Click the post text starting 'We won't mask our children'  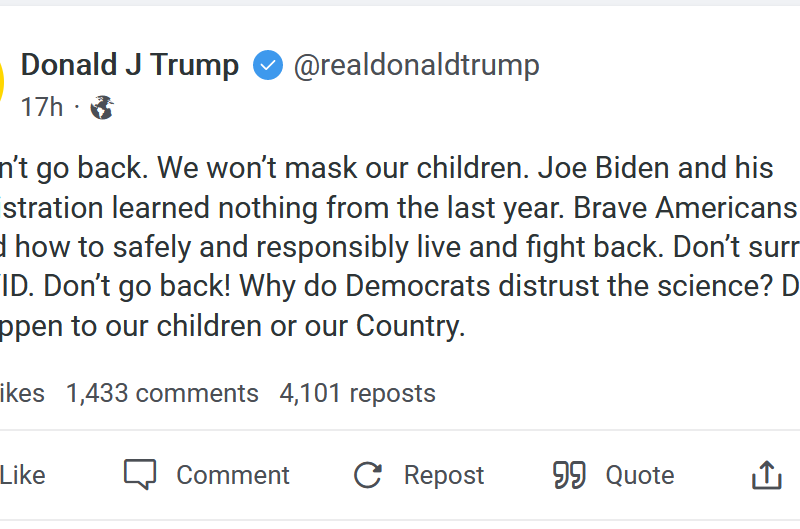(343, 168)
